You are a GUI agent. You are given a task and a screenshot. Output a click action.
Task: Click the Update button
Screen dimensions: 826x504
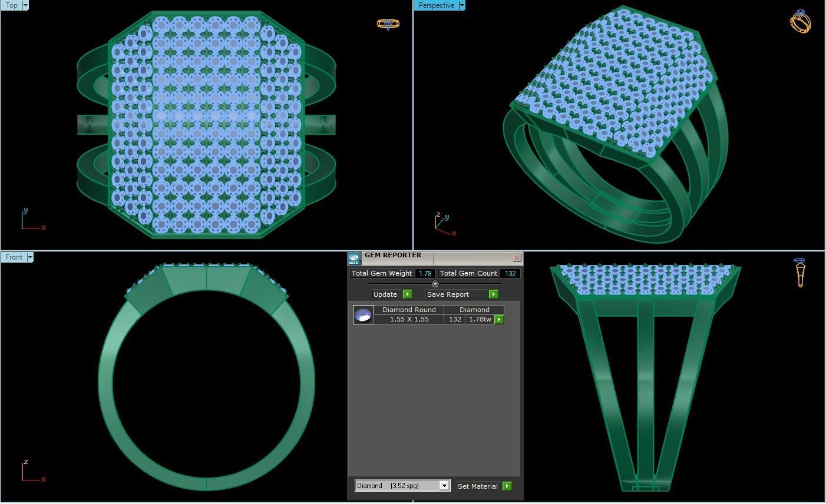[x=386, y=294]
